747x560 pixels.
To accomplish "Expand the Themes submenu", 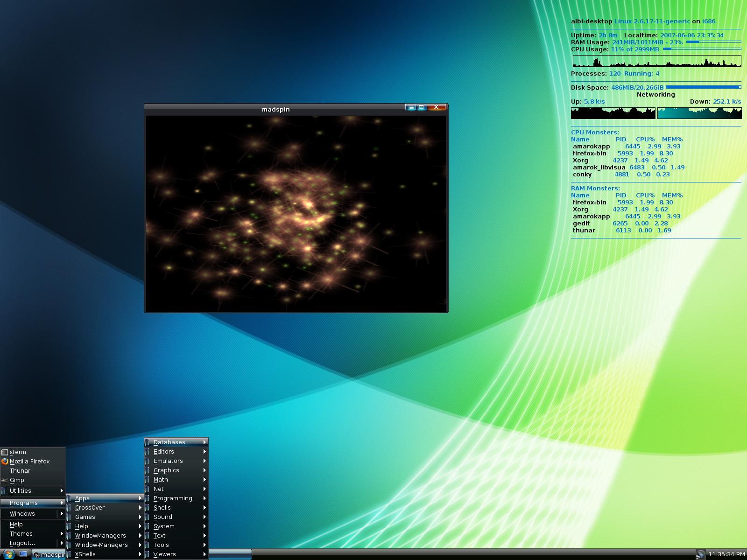I will (33, 533).
